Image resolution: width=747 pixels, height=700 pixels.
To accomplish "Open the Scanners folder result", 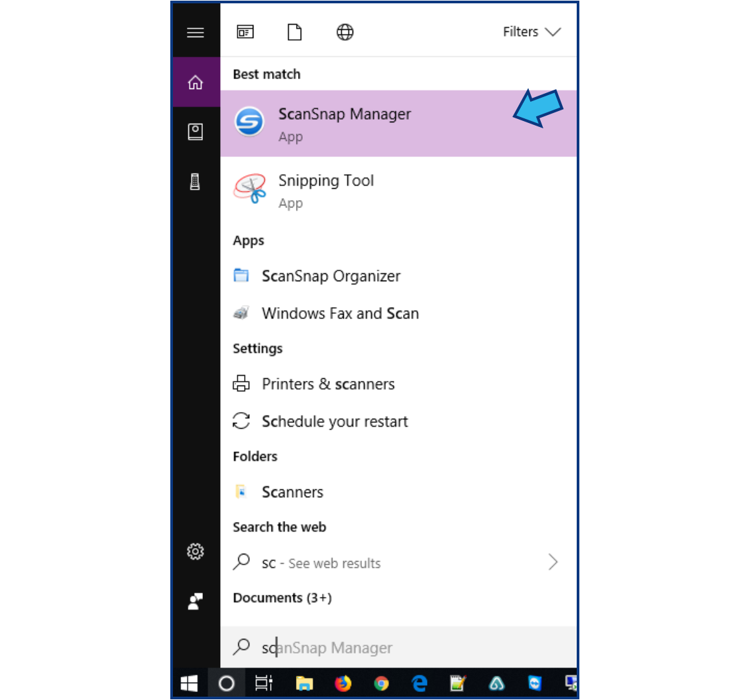I will (x=292, y=491).
